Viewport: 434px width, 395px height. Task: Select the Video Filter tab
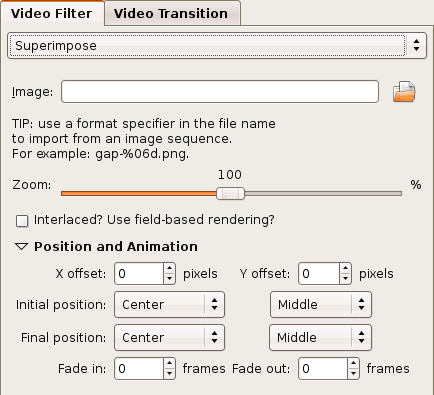click(52, 13)
